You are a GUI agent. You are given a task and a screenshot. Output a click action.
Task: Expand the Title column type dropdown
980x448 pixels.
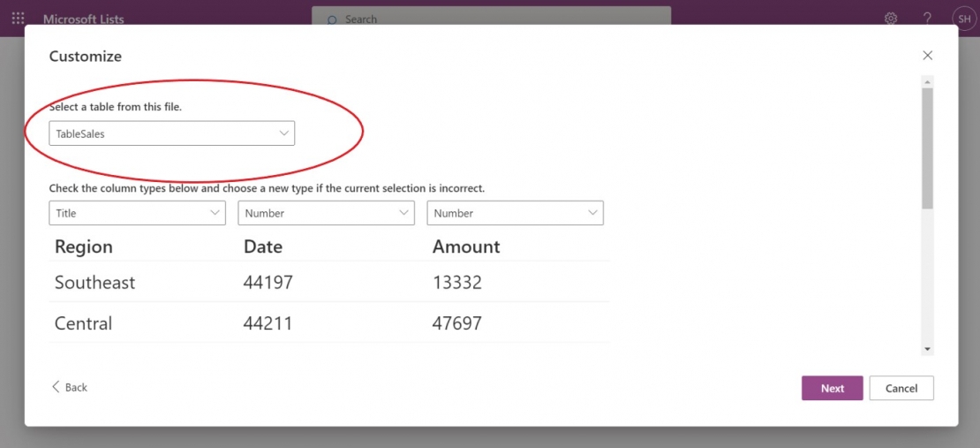137,213
